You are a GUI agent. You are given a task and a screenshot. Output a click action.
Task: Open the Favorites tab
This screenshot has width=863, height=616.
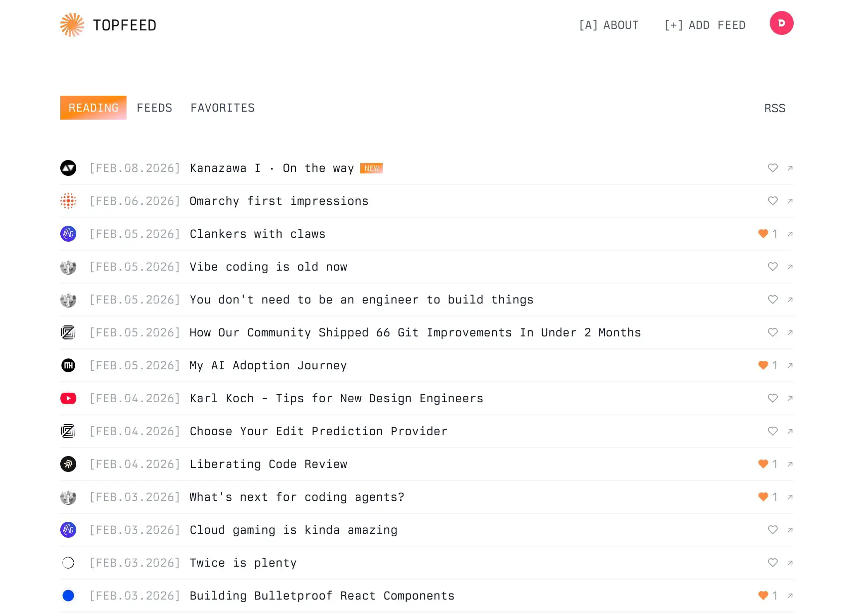click(x=222, y=108)
